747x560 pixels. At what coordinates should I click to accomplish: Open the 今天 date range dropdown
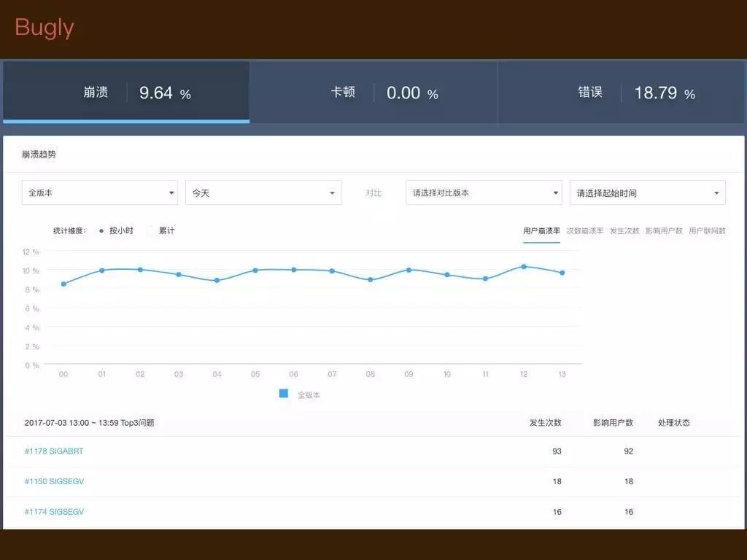[x=263, y=192]
